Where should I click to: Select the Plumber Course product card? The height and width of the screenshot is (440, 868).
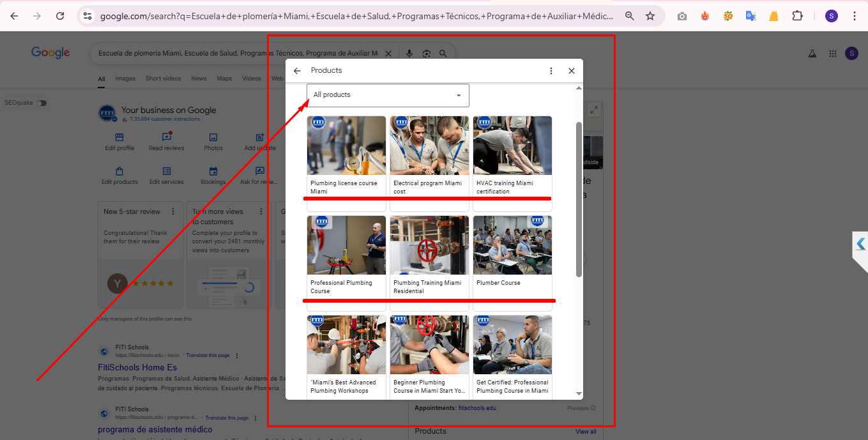click(512, 262)
